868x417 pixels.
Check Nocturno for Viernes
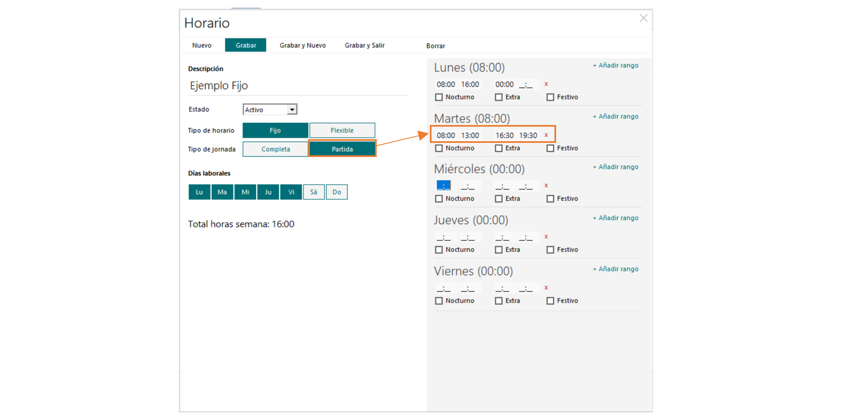pyautogui.click(x=439, y=301)
